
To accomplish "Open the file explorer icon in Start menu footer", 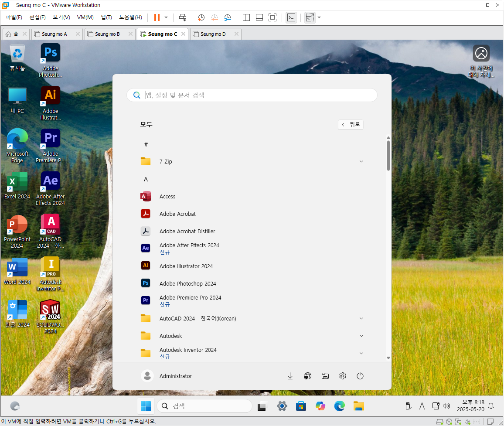I will (325, 376).
